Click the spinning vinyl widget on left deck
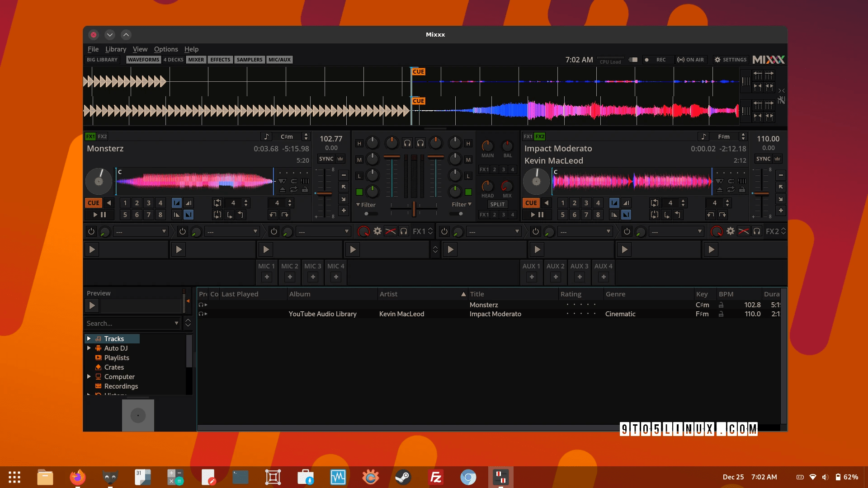The image size is (868, 488). coord(99,181)
